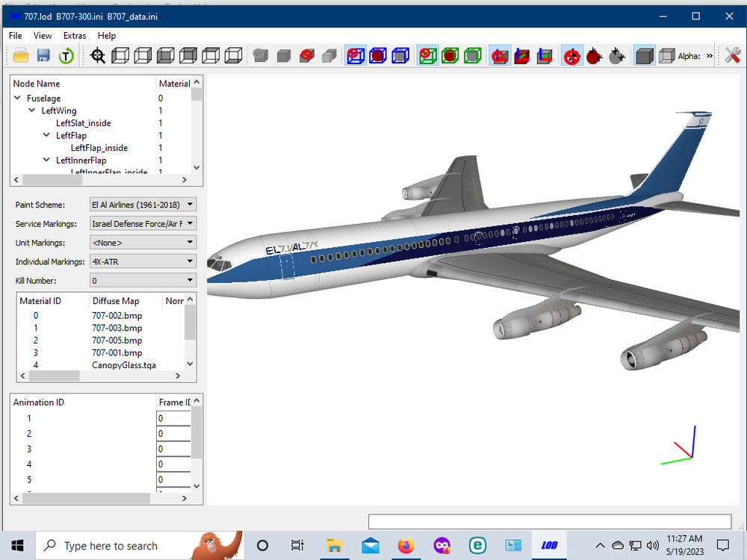This screenshot has width=747, height=560.
Task: Select blue cube with gray fill icon
Action: (400, 56)
